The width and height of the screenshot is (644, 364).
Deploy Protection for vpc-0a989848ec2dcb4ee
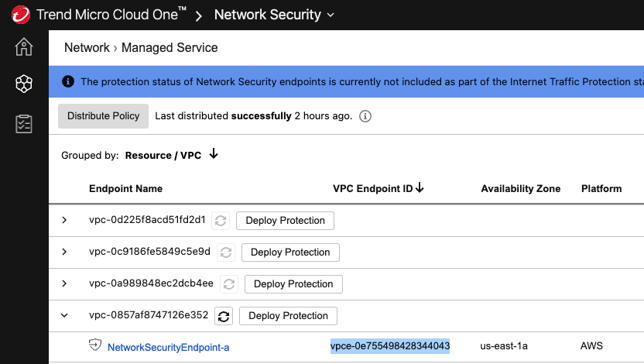click(293, 284)
